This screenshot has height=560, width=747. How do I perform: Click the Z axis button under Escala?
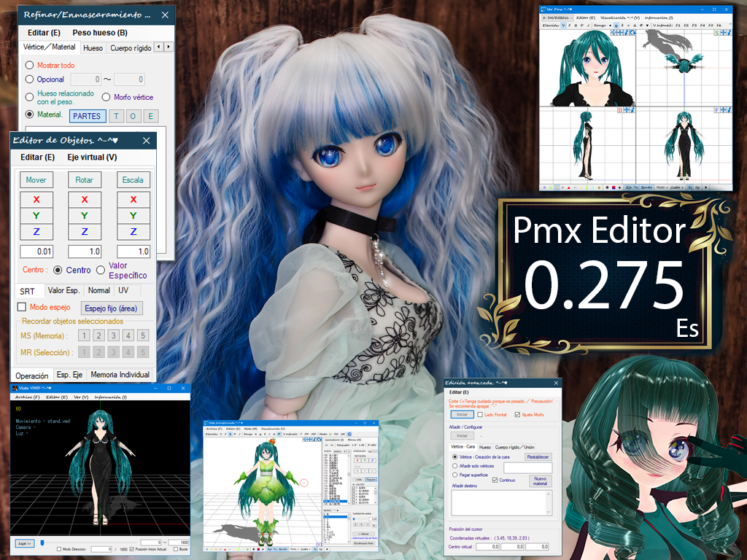(x=133, y=232)
